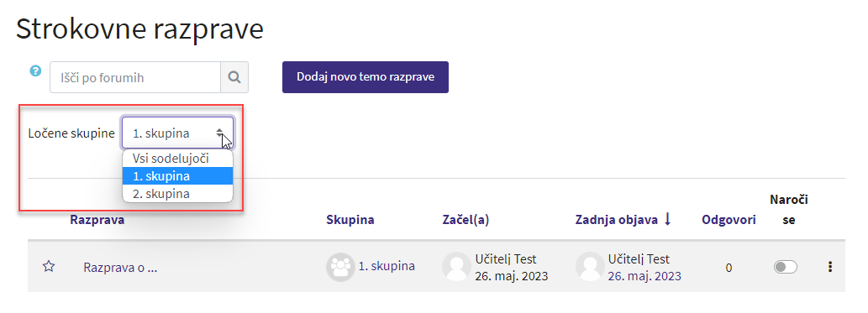
Task: Sort by the Razprava column header
Action: pos(97,220)
